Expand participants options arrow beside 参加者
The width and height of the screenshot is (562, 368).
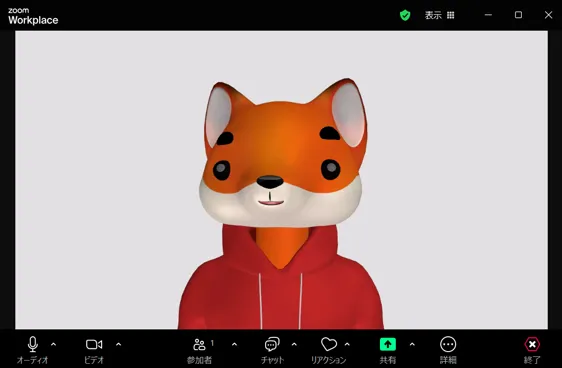(234, 344)
